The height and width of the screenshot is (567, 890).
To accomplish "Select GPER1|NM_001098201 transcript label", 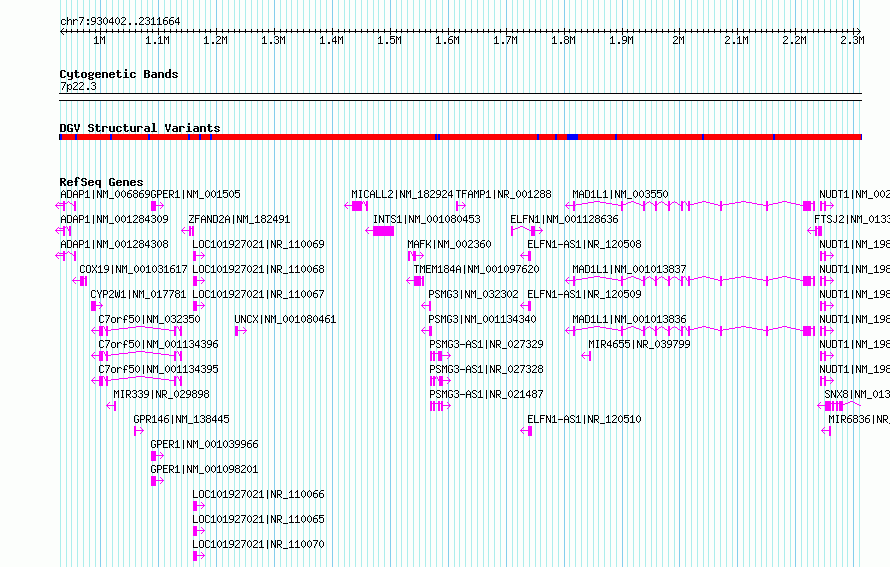I will pos(204,469).
